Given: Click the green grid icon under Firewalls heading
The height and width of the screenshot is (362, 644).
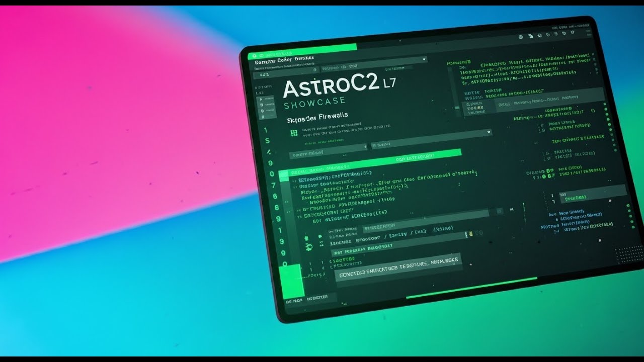Looking at the screenshot, I should point(294,133).
